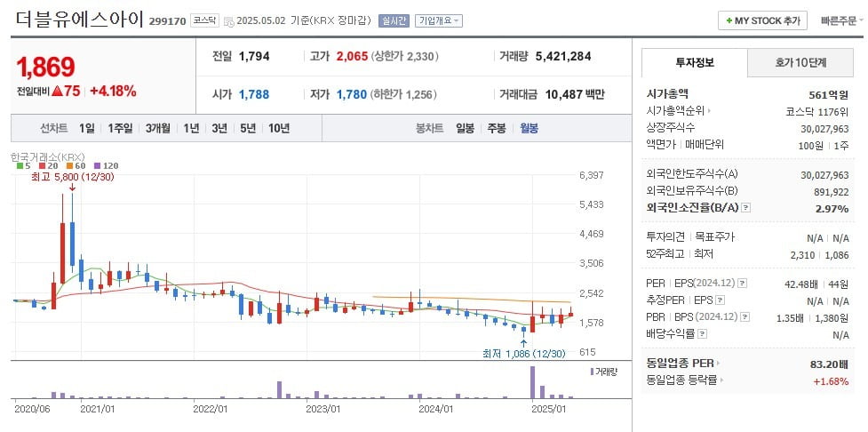Click the 거래량 value 5,421,284
Screen dimensions: 868x432
(x=563, y=56)
